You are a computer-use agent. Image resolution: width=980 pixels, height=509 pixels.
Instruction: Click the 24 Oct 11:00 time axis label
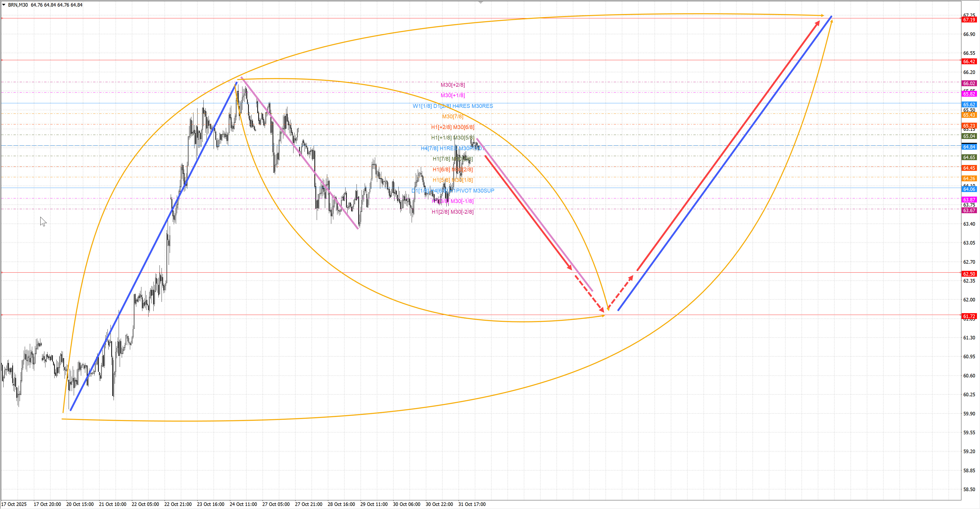[243, 504]
